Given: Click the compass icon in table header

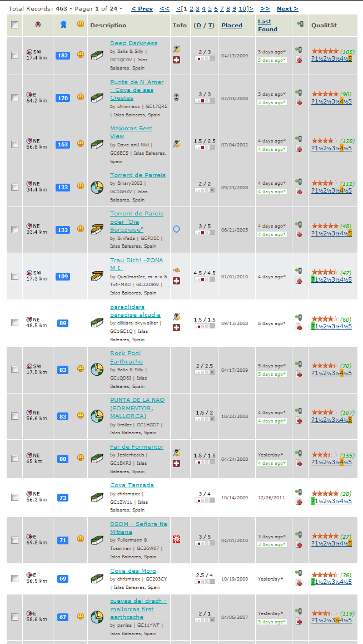Looking at the screenshot, I should [x=38, y=25].
